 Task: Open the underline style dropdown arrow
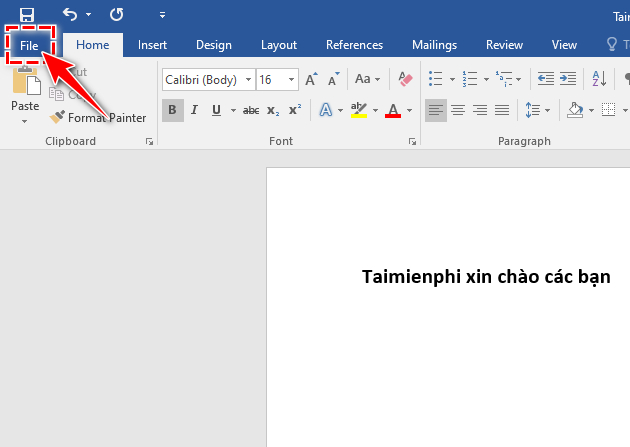[233, 110]
